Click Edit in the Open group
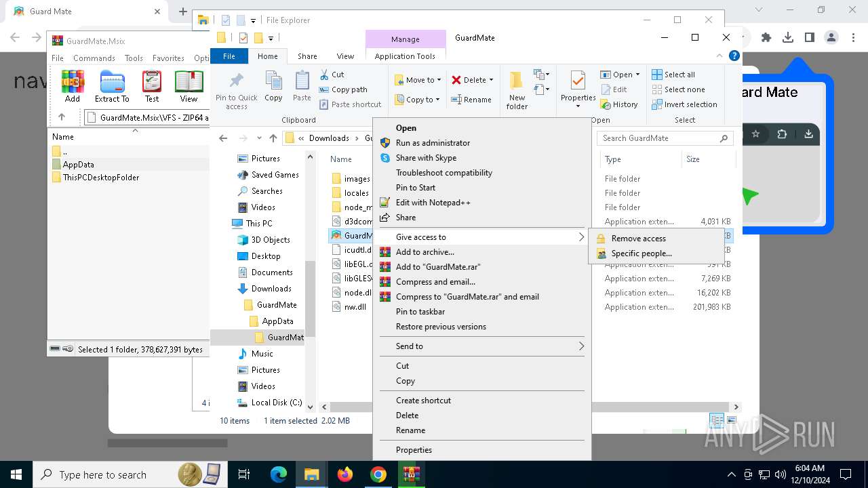This screenshot has height=488, width=868. (x=614, y=89)
